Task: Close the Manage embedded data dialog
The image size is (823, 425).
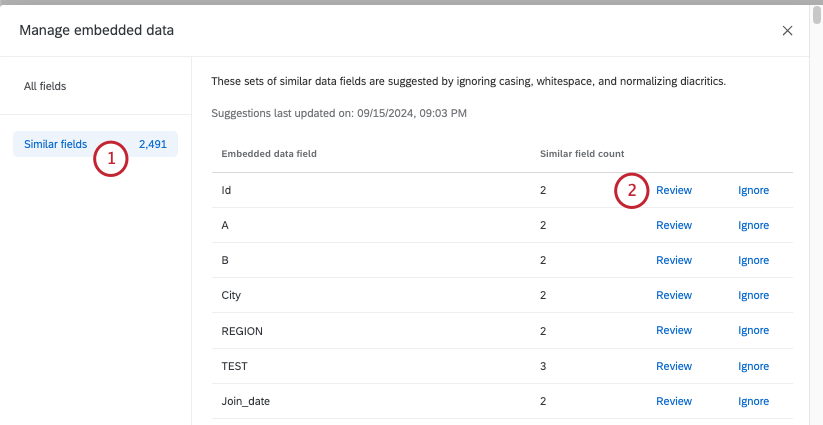Action: point(787,31)
